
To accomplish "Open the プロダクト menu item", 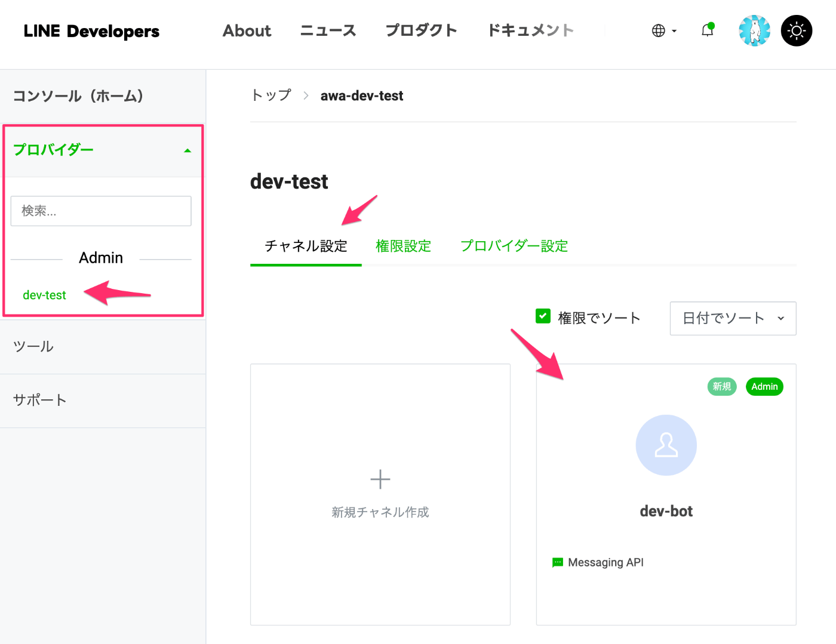I will point(421,30).
